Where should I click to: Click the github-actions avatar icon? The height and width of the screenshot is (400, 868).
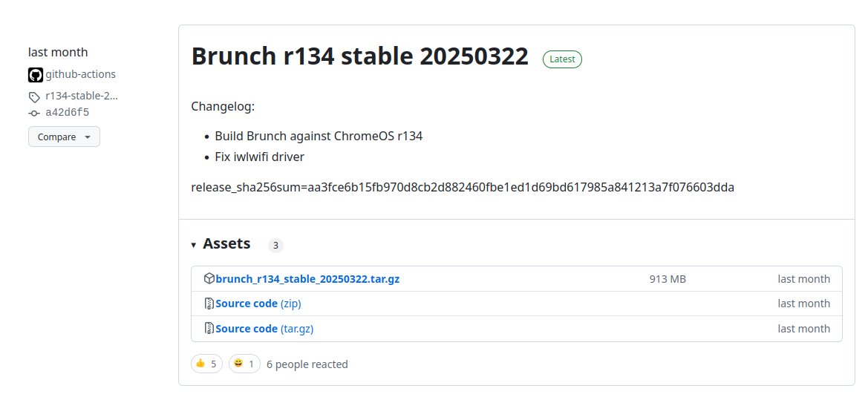tap(36, 75)
